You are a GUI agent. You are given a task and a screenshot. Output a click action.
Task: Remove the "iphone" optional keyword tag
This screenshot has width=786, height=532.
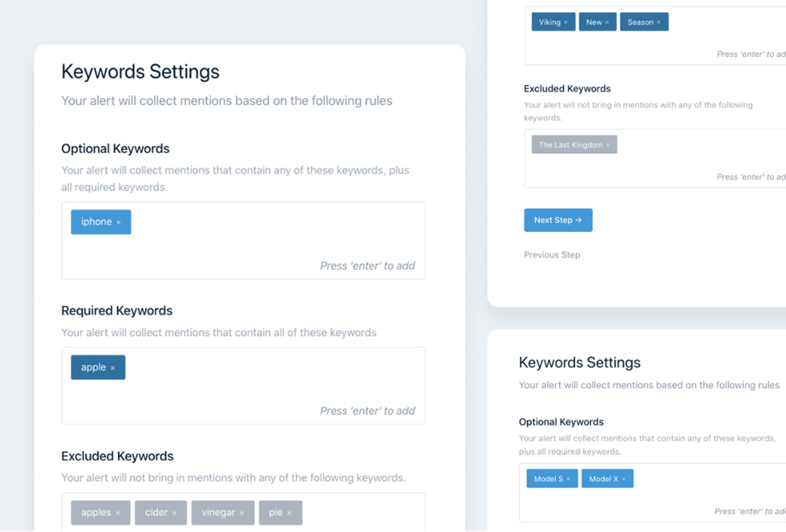click(119, 222)
